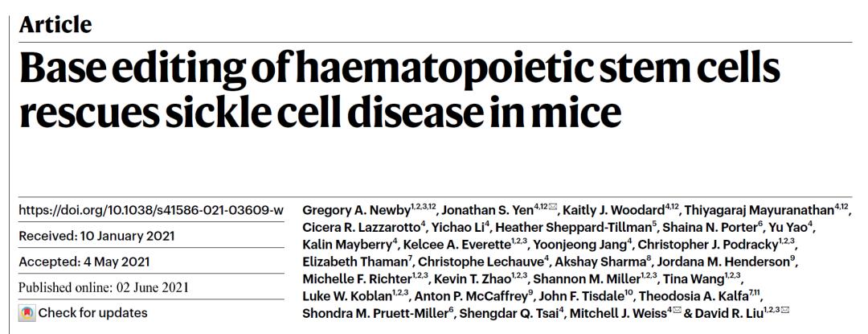Select author name Gregory A. Newby
Image resolution: width=868 pixels, height=334 pixels.
[x=352, y=211]
